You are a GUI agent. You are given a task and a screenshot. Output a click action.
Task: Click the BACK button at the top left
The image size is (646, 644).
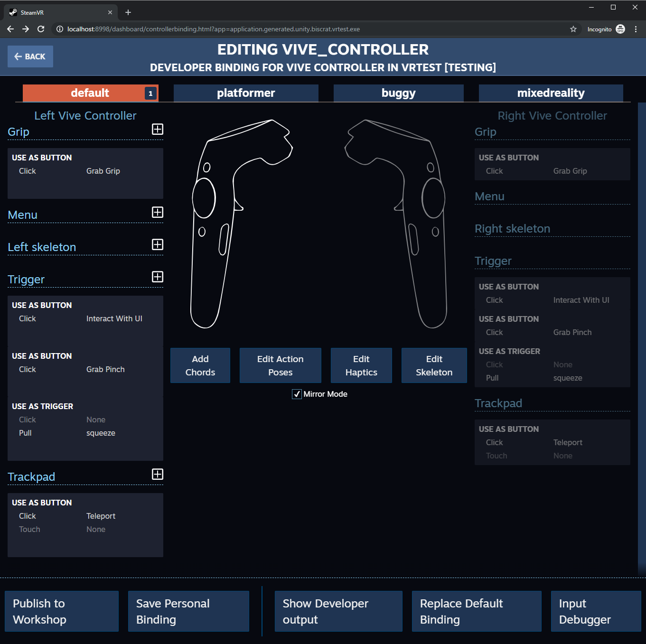pos(30,56)
